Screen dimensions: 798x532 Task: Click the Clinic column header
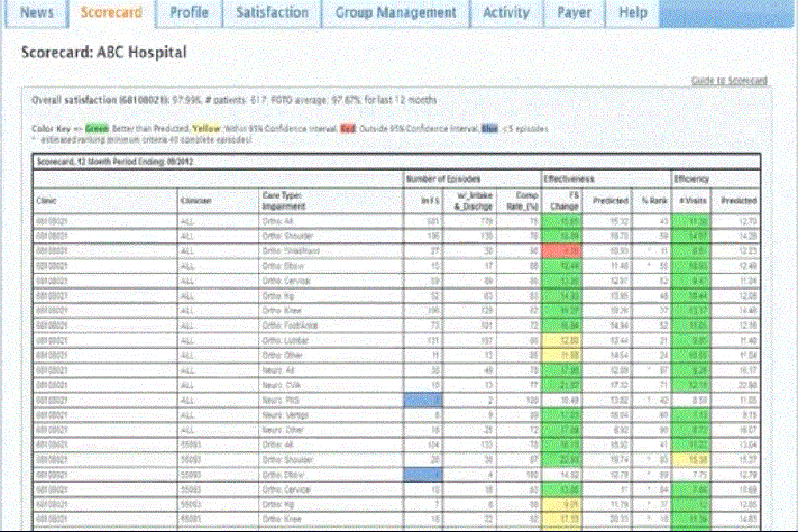click(105, 201)
